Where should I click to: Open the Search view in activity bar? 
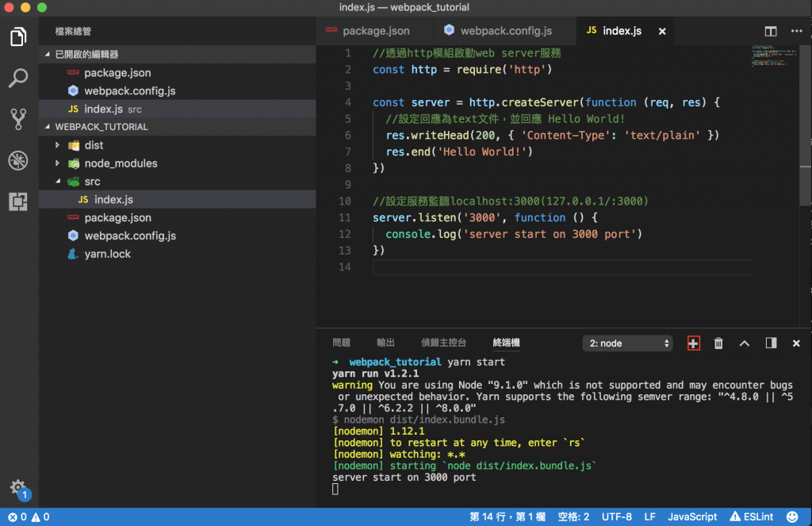(17, 78)
